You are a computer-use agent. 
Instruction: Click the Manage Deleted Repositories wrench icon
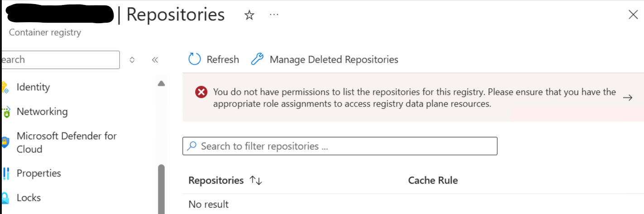coord(257,59)
